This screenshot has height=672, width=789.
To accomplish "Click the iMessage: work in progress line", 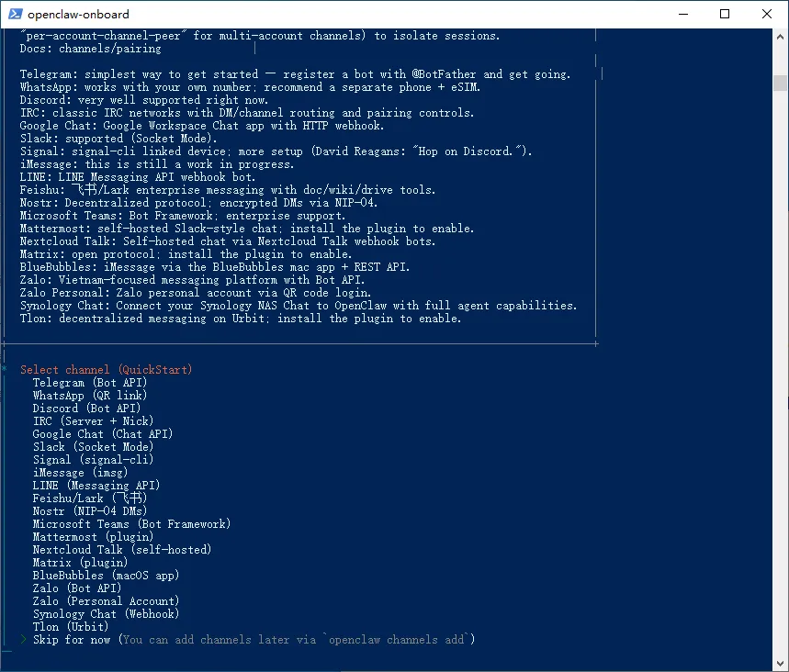I will [x=157, y=164].
